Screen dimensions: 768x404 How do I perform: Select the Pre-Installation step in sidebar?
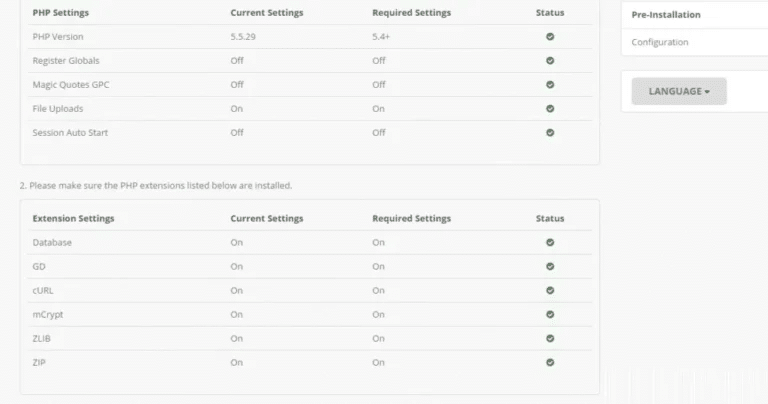pyautogui.click(x=666, y=15)
